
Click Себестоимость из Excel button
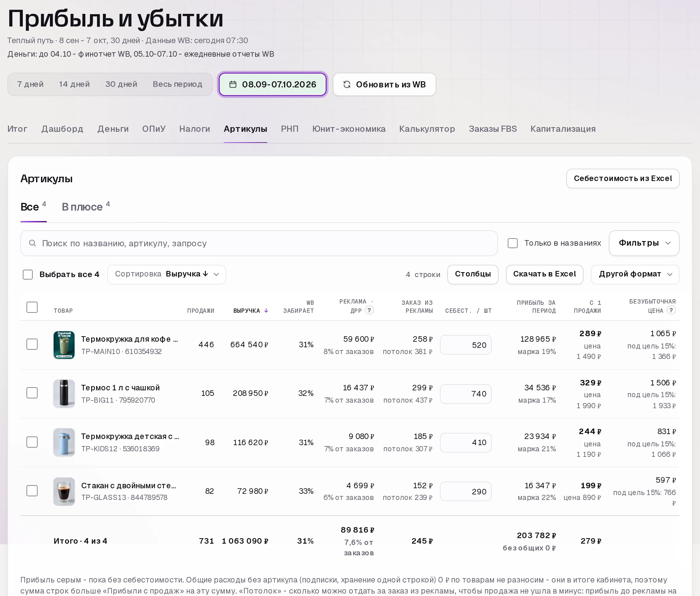tap(623, 179)
